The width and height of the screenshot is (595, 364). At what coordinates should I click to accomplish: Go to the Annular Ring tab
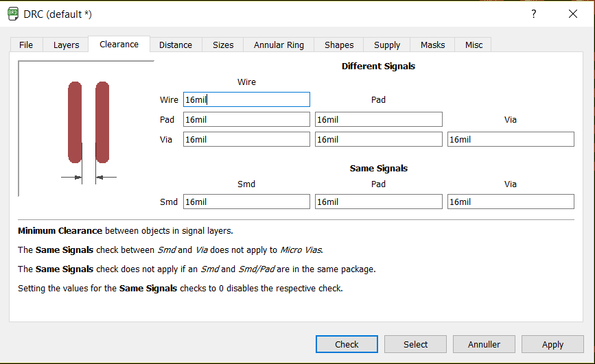point(279,45)
